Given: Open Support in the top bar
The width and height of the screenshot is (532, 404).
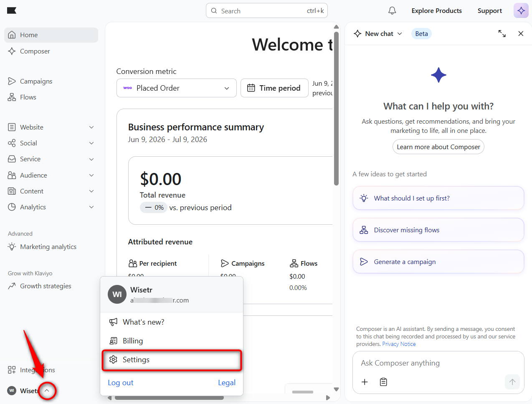Looking at the screenshot, I should click(490, 11).
